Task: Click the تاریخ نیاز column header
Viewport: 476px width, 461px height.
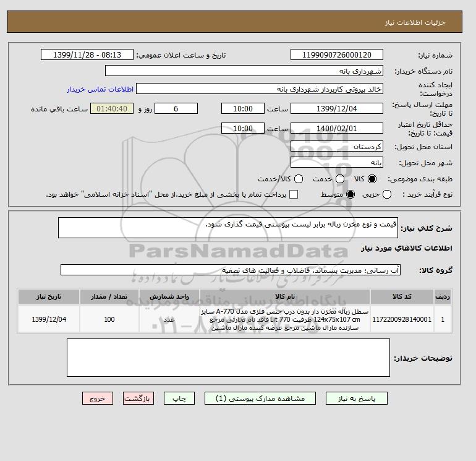Action: (x=49, y=296)
